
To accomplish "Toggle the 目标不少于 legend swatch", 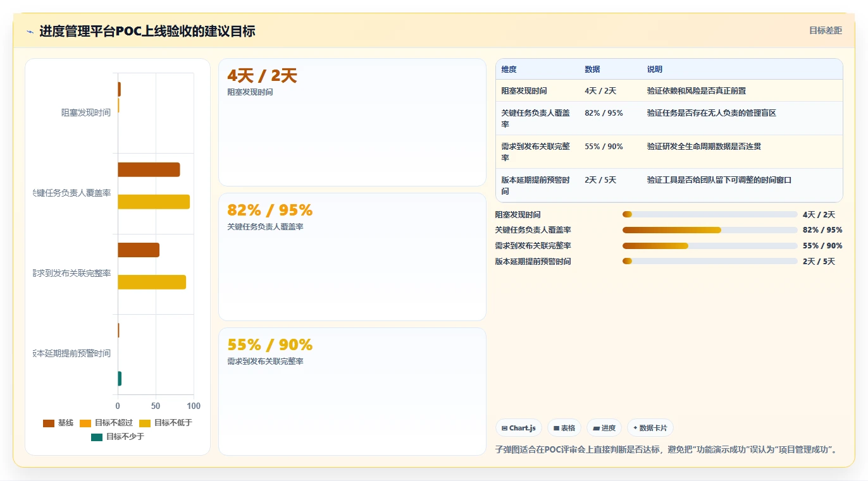I will pos(97,437).
